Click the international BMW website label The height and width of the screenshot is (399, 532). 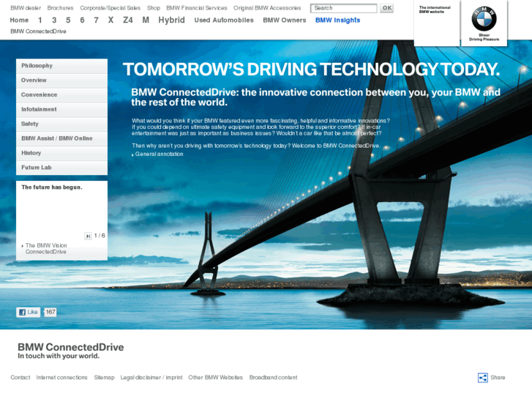tap(435, 10)
